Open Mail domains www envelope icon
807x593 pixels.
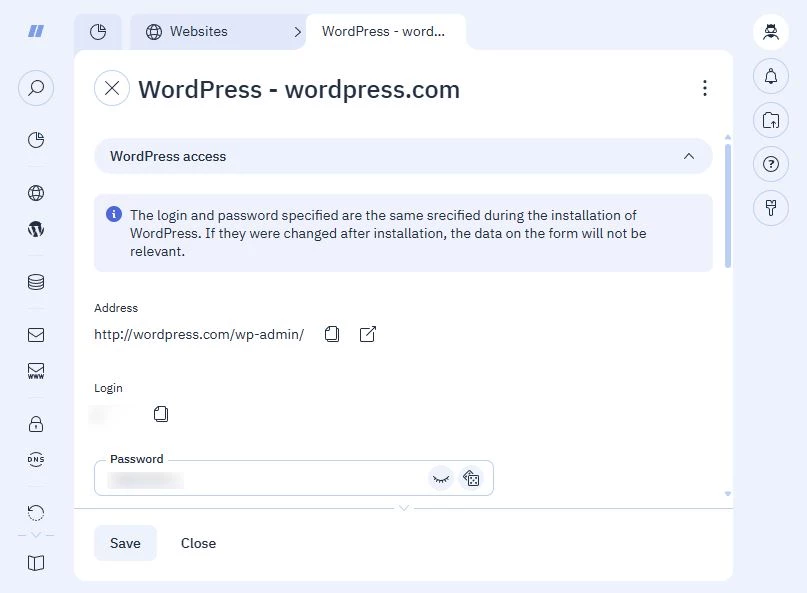click(36, 371)
